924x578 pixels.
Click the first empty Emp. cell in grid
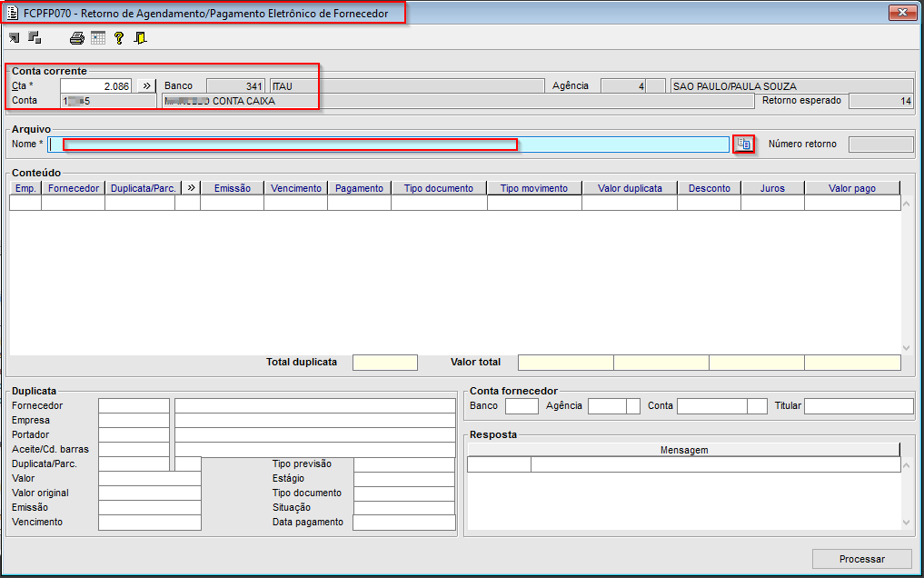pyautogui.click(x=25, y=203)
